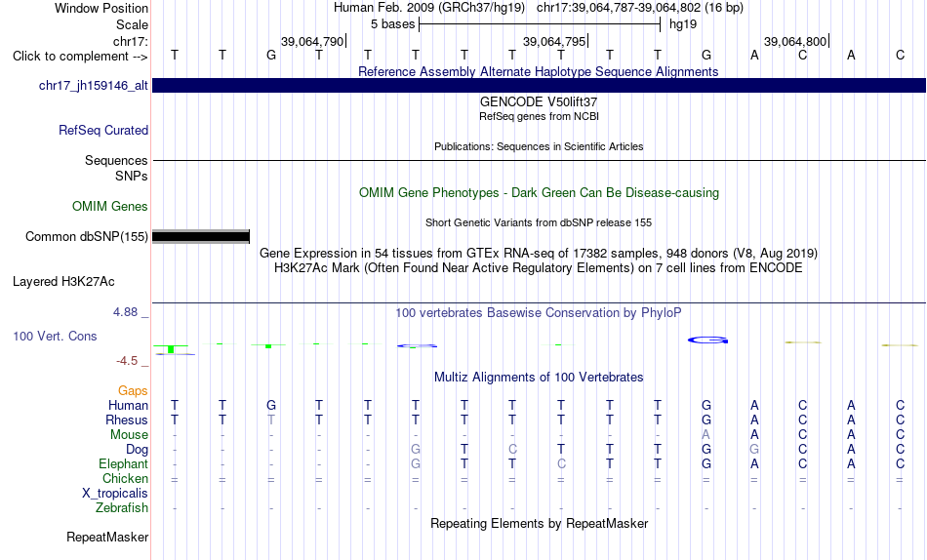Click '100 vertebrates Basewise Conservation by PhyloP' title

(539, 313)
